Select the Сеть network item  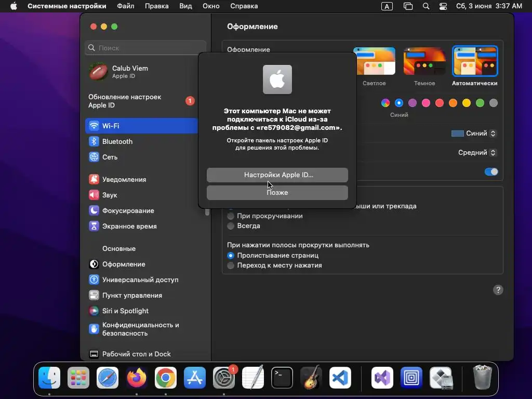(x=142, y=157)
